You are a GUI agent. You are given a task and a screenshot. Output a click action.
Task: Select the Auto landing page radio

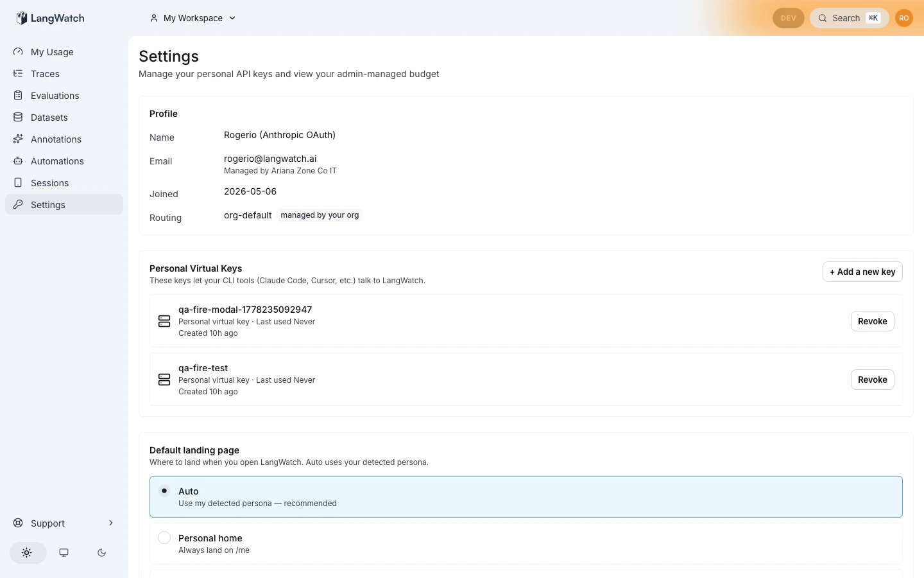[x=164, y=491]
